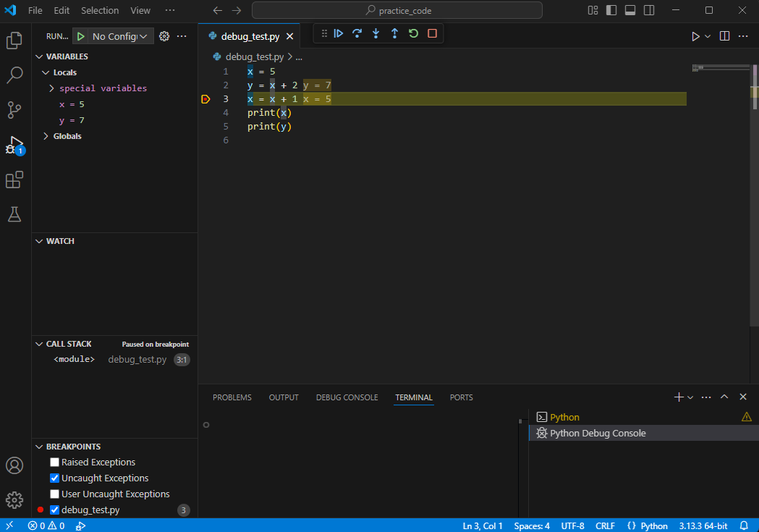
Task: Disable the debug_test.py breakpoint checkbox
Action: 55,510
